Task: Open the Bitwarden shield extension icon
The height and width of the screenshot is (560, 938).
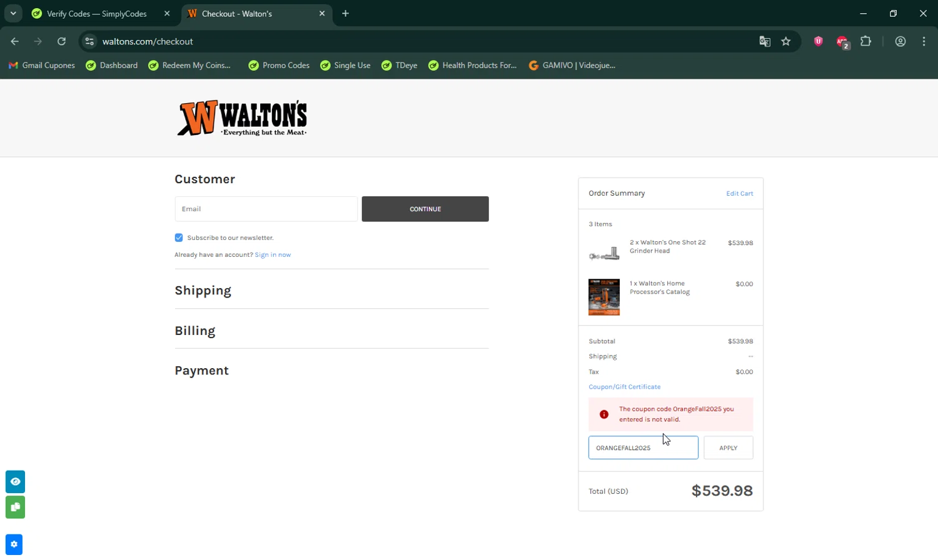Action: (818, 41)
